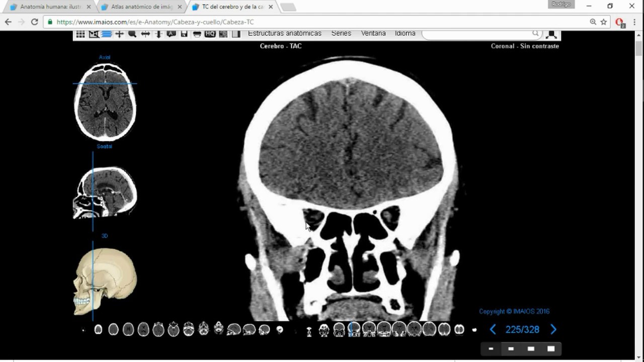Open a new browser tab
644x362 pixels.
[288, 7]
